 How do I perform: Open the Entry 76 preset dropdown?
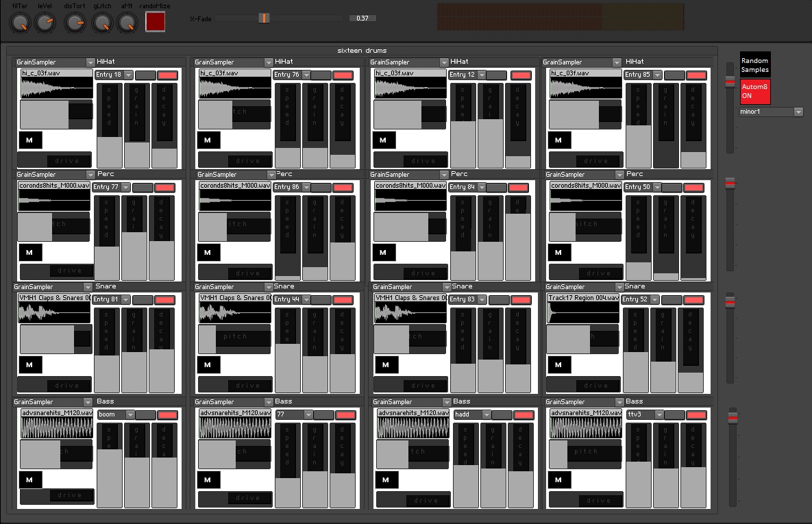tap(291, 75)
